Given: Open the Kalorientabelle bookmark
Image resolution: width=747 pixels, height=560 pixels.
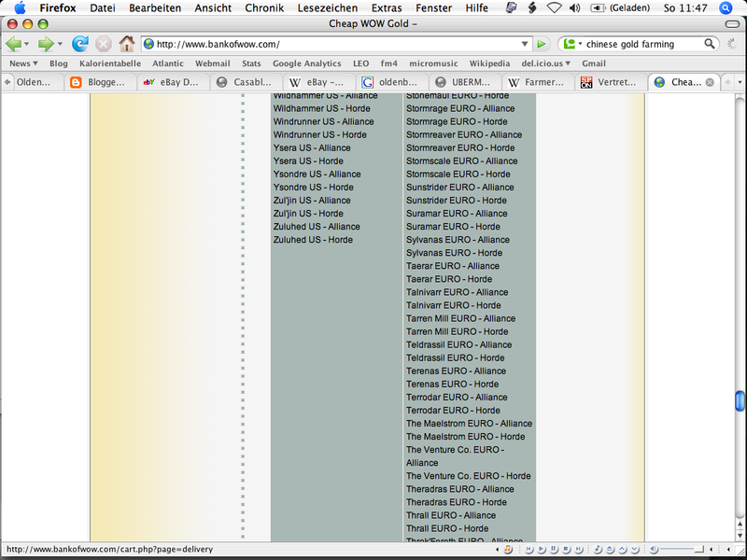Looking at the screenshot, I should [x=110, y=63].
